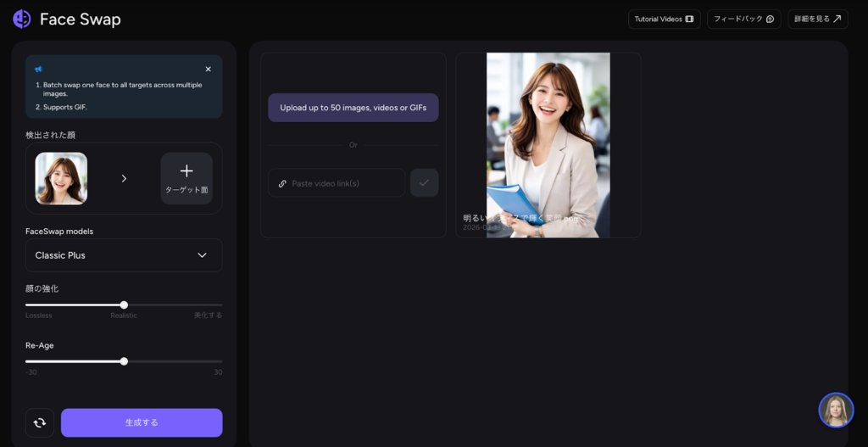This screenshot has height=447, width=868.
Task: Open the avatar assistant bubble
Action: click(836, 411)
